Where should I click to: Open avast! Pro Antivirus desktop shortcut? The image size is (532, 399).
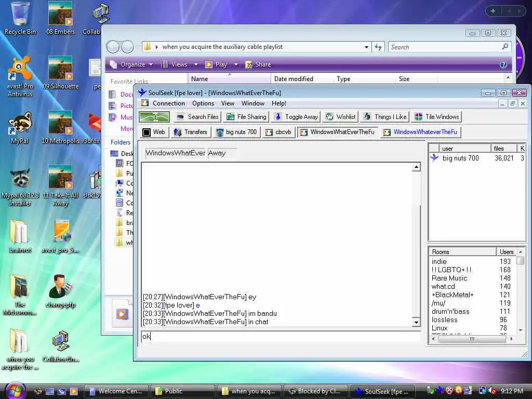click(x=20, y=77)
